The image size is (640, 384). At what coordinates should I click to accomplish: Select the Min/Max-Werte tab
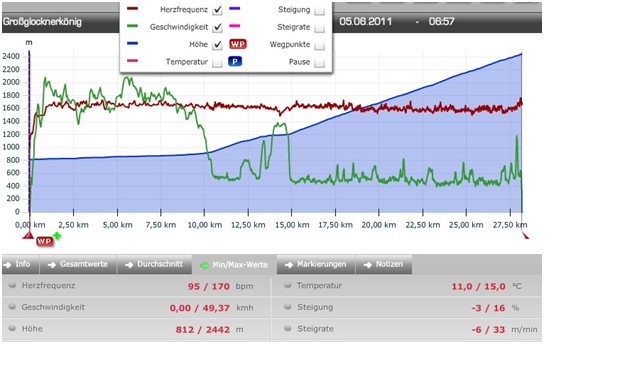[234, 265]
